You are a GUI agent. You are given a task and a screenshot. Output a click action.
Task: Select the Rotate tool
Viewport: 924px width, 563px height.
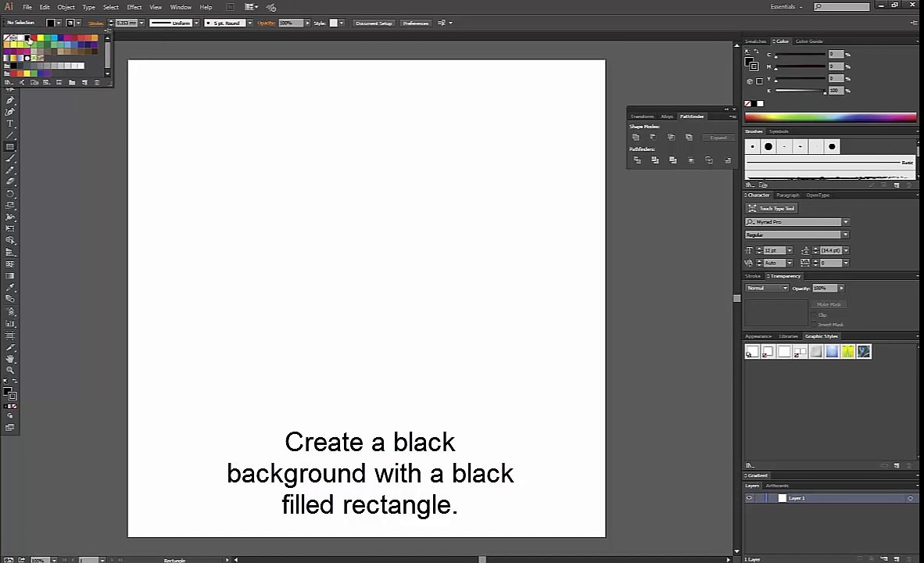pos(10,193)
